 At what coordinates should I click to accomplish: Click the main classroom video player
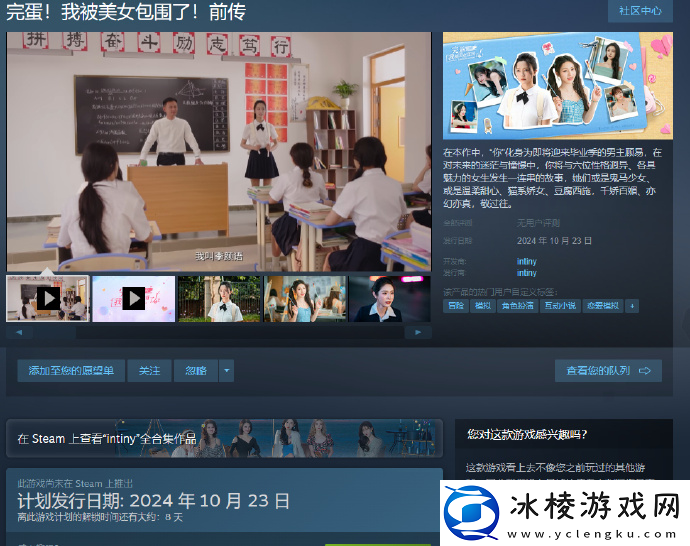[219, 151]
